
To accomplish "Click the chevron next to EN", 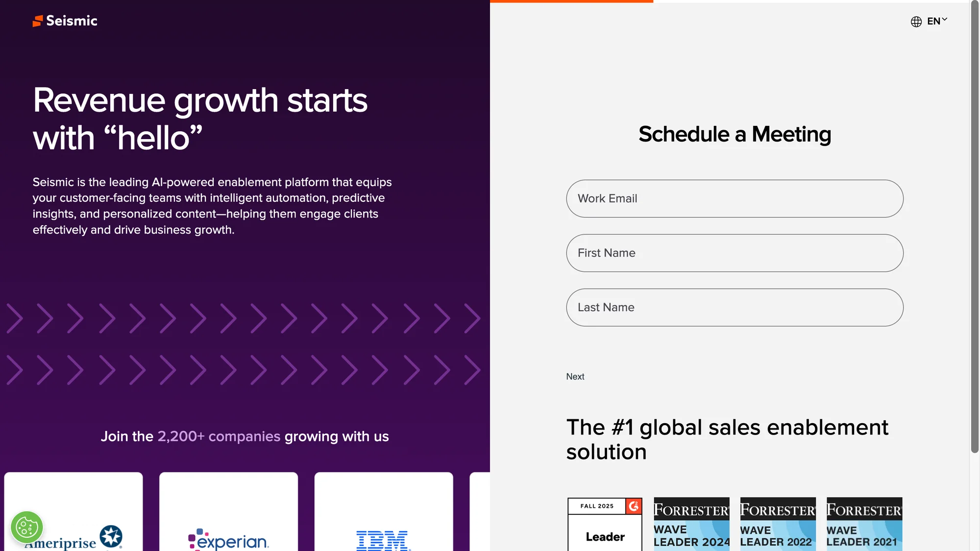I will 945,20.
